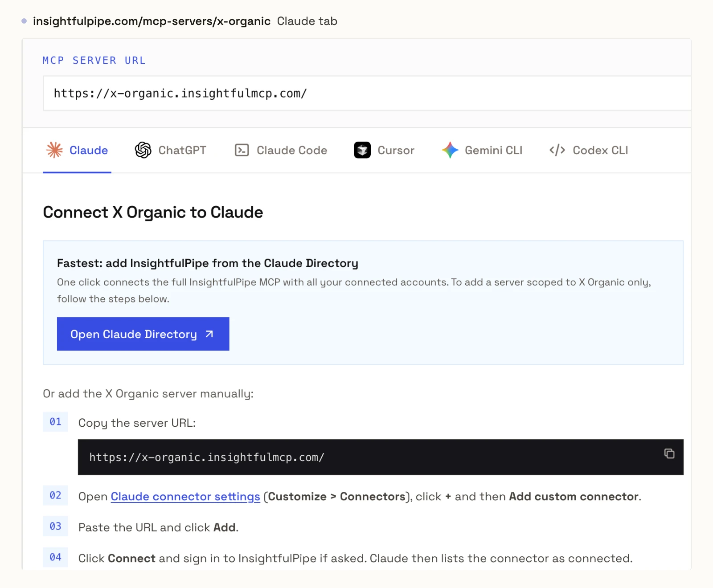The image size is (713, 588).
Task: Click the 'One click connects the full InsightfulPipe' description
Action: point(354,290)
